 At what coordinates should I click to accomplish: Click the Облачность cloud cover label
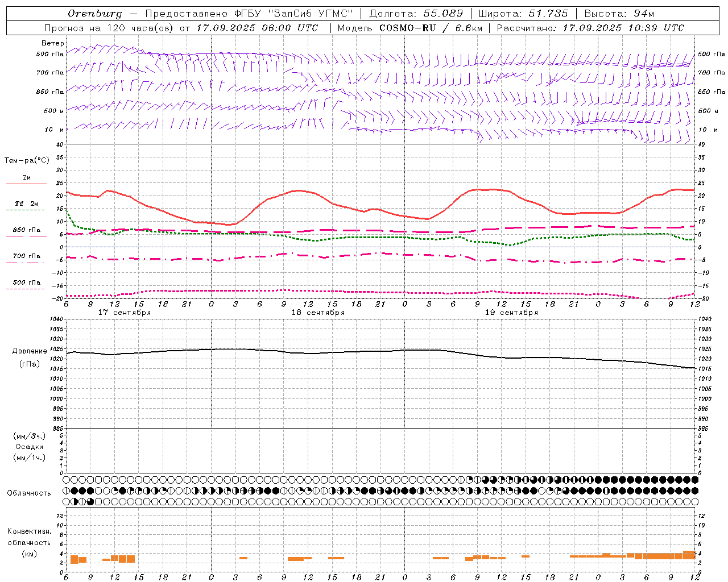pyautogui.click(x=29, y=493)
